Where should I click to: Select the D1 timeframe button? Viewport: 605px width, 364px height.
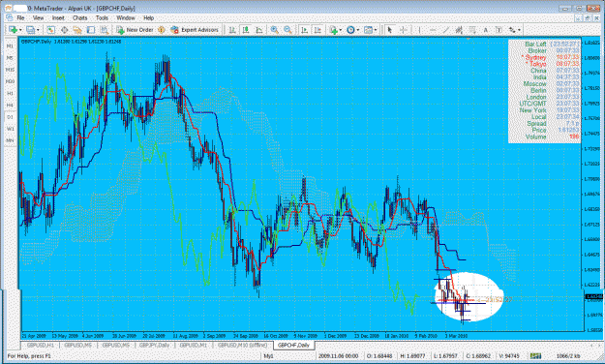pyautogui.click(x=10, y=117)
